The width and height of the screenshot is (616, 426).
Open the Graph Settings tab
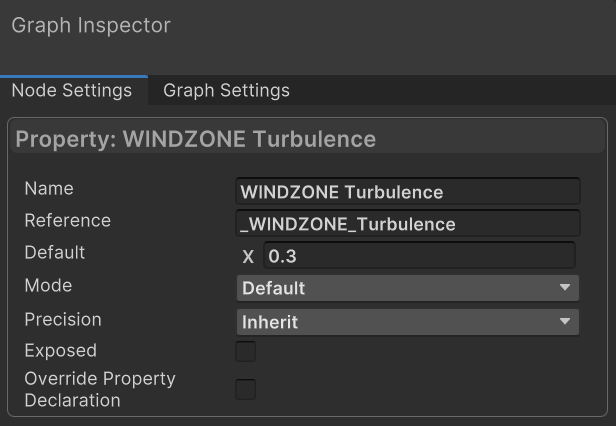coord(226,91)
